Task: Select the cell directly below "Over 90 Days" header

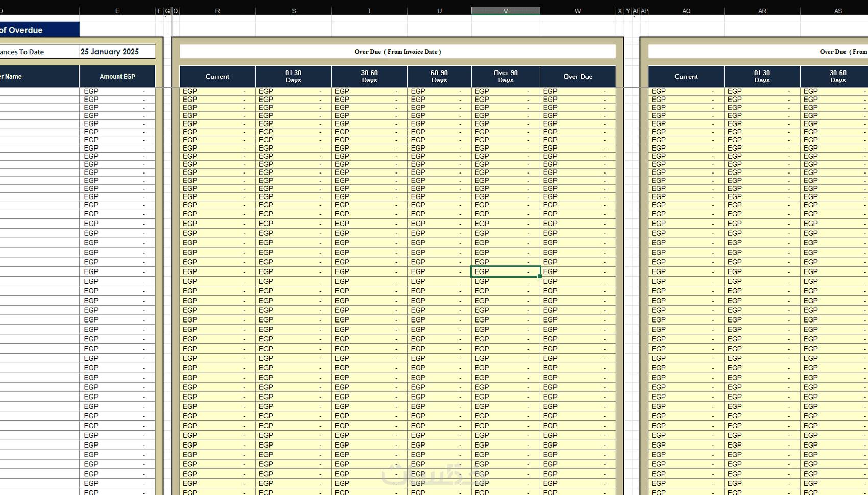Action: [x=505, y=91]
